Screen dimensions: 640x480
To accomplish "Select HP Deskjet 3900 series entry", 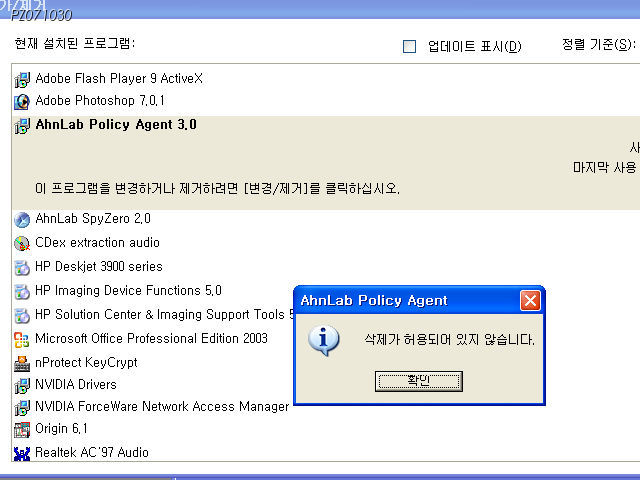I will click(x=99, y=267).
